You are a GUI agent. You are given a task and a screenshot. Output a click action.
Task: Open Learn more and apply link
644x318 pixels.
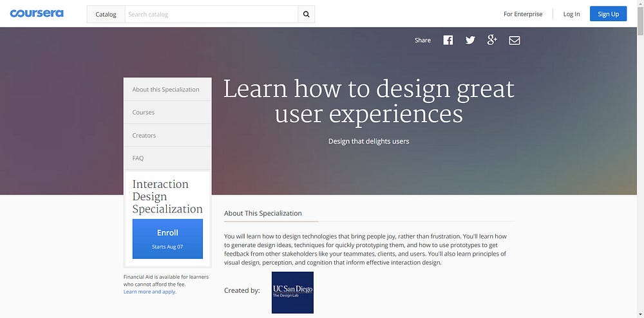150,292
